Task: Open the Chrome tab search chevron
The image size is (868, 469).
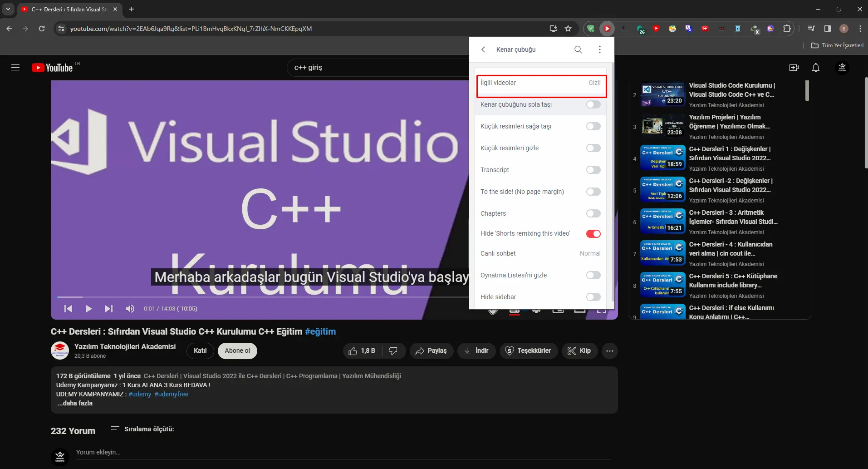Action: (8, 9)
